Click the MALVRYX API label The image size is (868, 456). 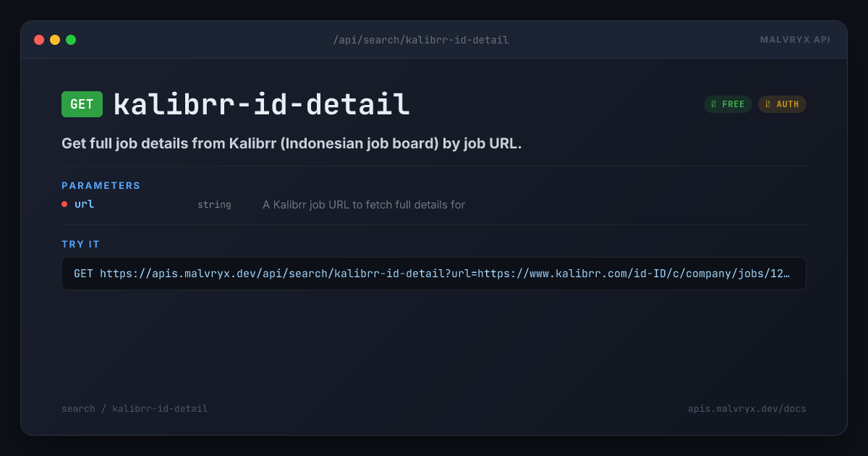[795, 40]
